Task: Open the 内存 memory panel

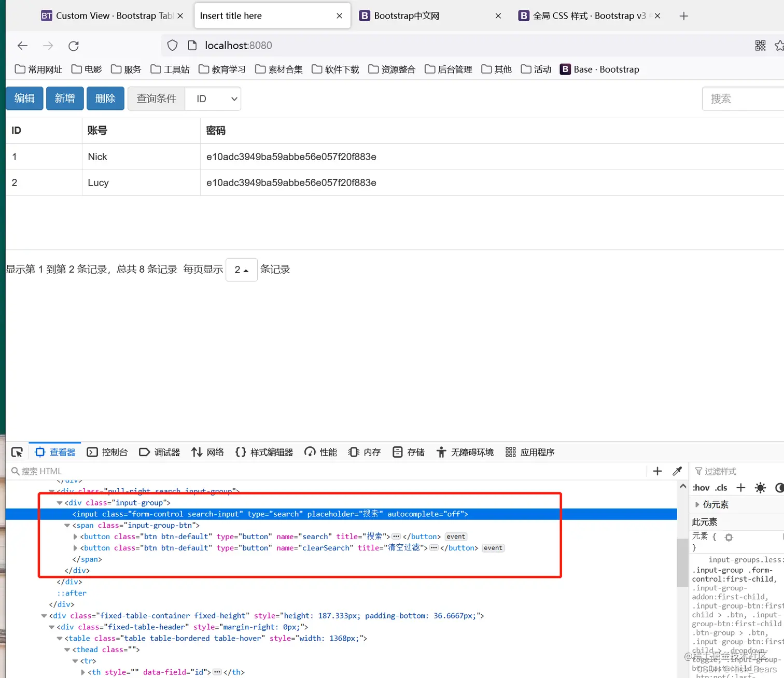Action: pos(365,453)
